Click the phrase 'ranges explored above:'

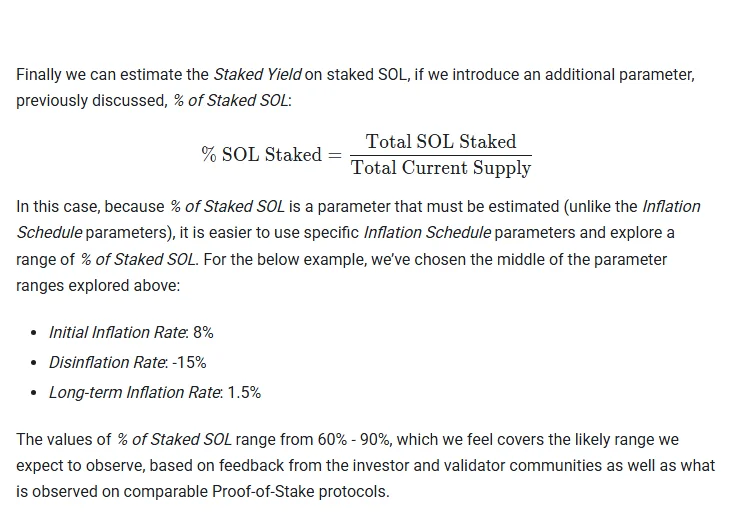pos(98,286)
